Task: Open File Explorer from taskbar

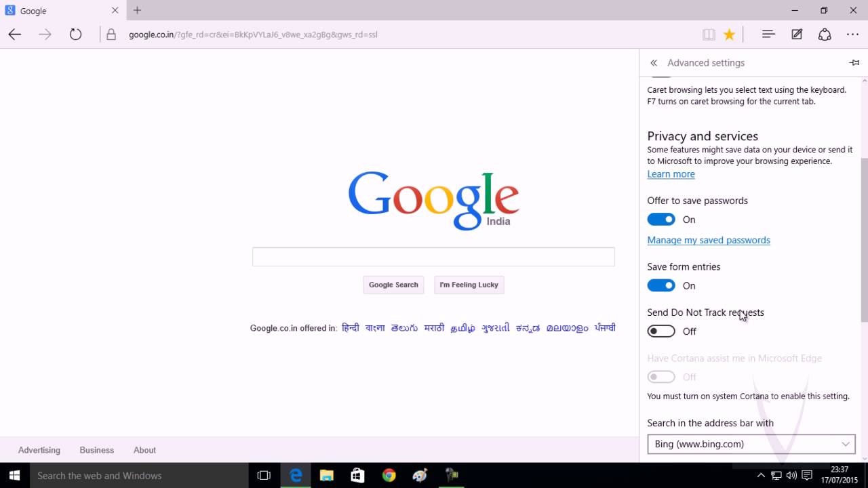Action: (x=327, y=476)
